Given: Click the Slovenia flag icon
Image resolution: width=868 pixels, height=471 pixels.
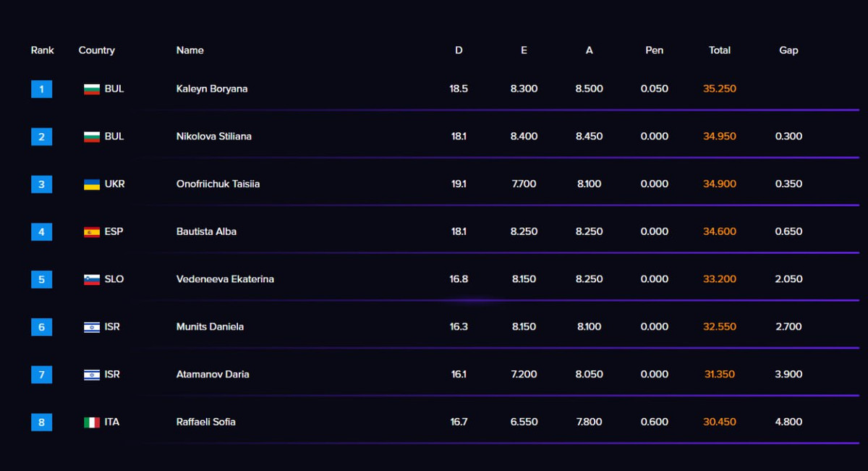Looking at the screenshot, I should (92, 280).
